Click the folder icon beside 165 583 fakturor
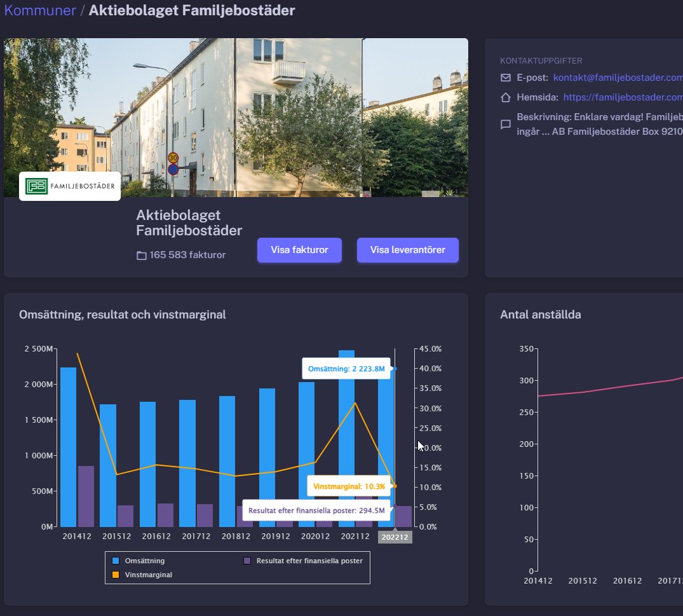This screenshot has height=616, width=683. [x=142, y=256]
